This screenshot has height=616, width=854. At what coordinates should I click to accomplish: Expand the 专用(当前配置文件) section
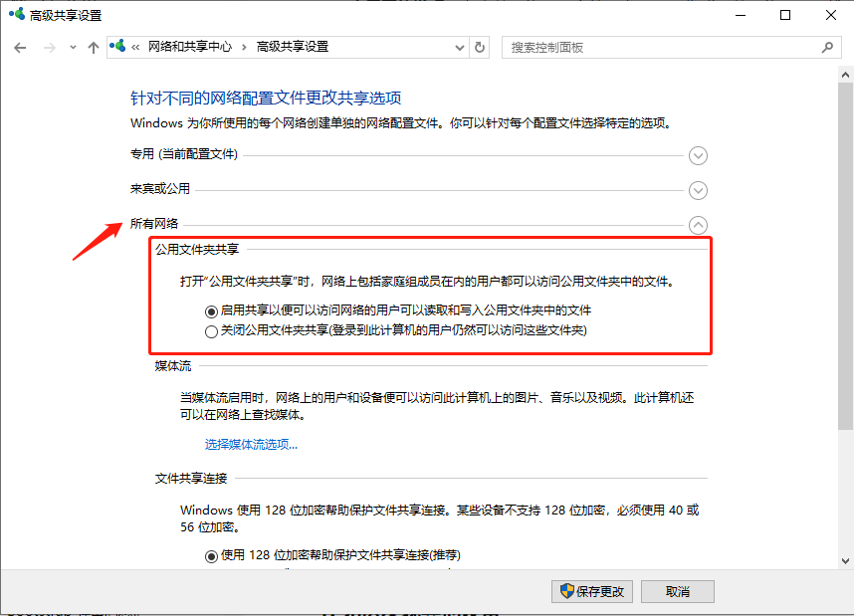(698, 155)
